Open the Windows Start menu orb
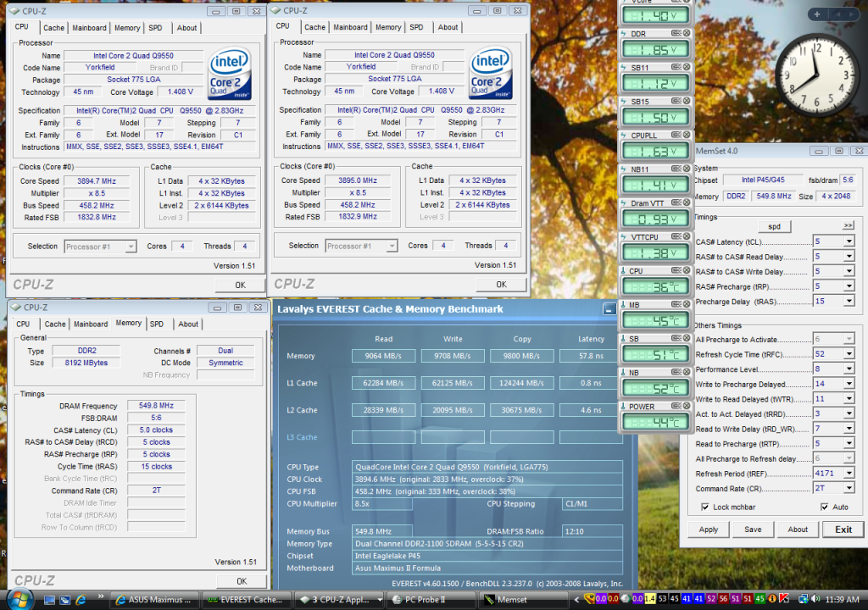Viewport: 868px width, 610px height. click(x=19, y=599)
